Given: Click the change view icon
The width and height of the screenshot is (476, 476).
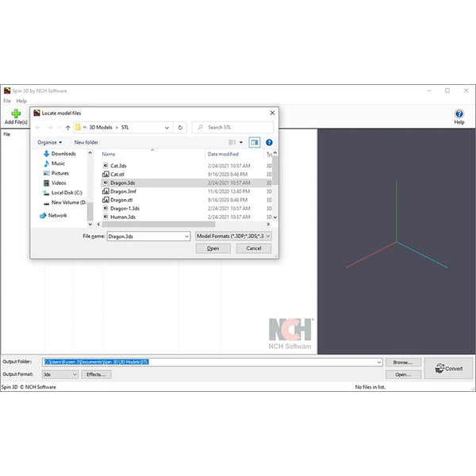Looking at the screenshot, I should click(x=232, y=142).
